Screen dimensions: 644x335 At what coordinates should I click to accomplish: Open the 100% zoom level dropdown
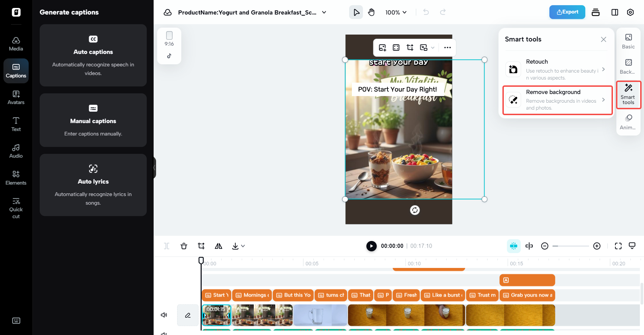[396, 12]
